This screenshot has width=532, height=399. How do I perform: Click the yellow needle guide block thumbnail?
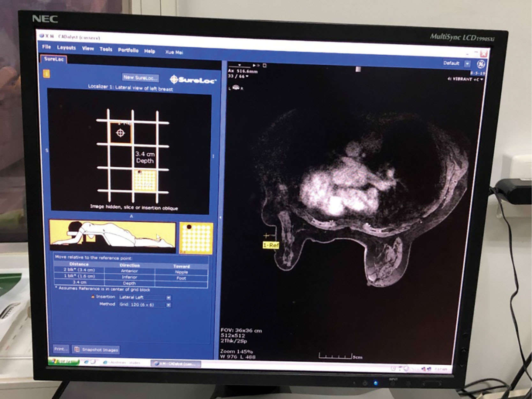[196, 238]
